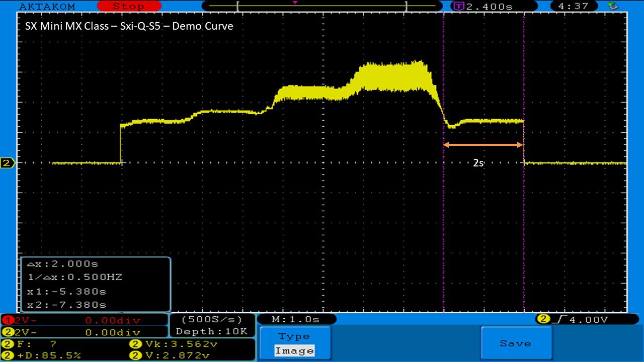Click the trigger source 2 rising edge icon
The height and width of the screenshot is (362, 644).
tap(551, 319)
